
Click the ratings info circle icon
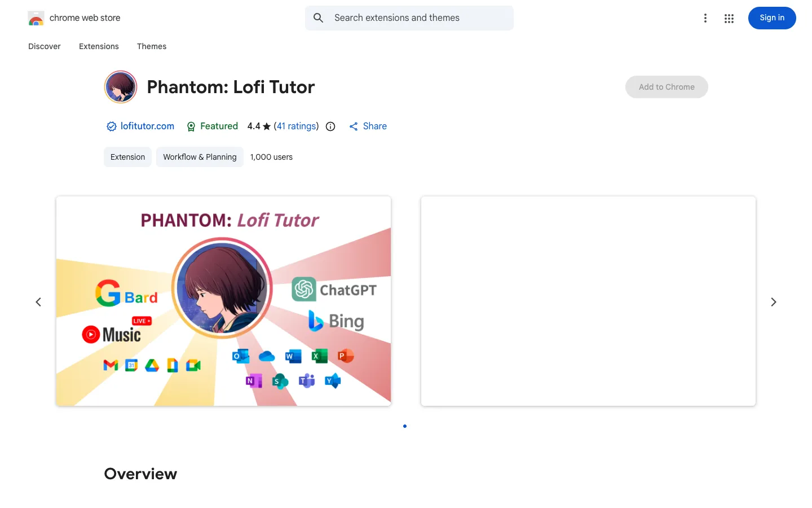pyautogui.click(x=330, y=126)
